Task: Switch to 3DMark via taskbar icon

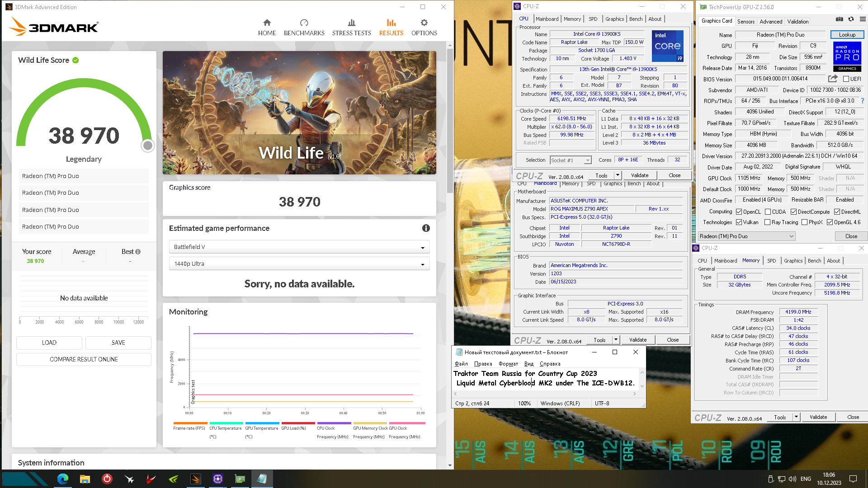Action: click(196, 479)
